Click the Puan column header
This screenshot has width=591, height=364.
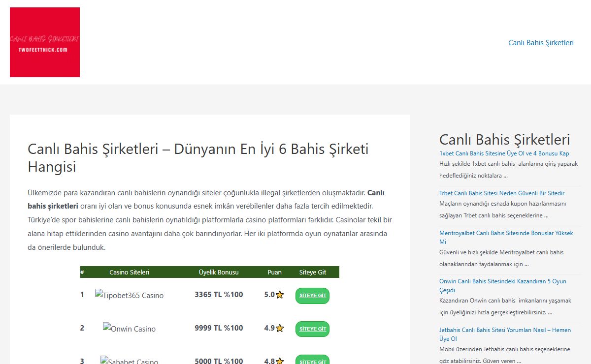click(x=274, y=272)
